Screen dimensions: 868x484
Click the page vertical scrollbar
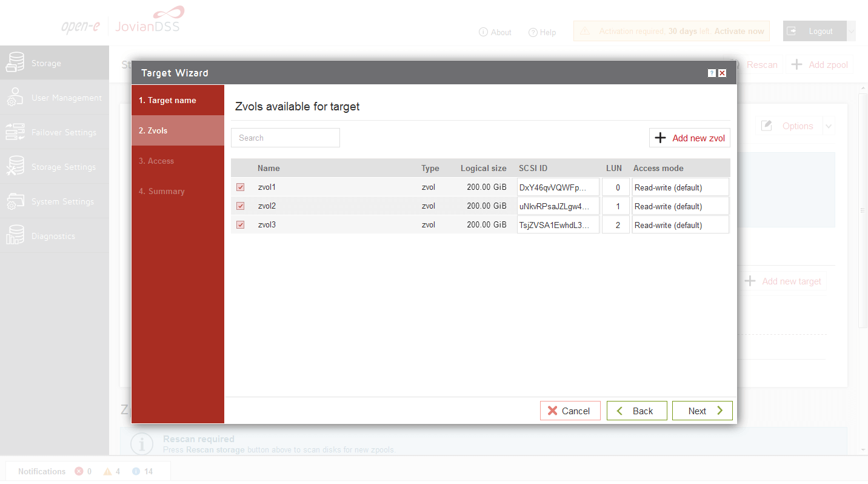[863, 210]
